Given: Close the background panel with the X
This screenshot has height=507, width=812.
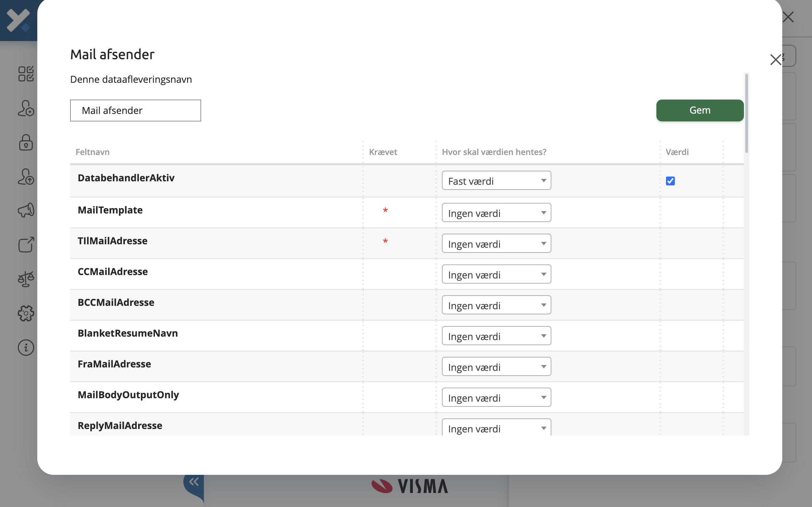Looking at the screenshot, I should click(788, 17).
